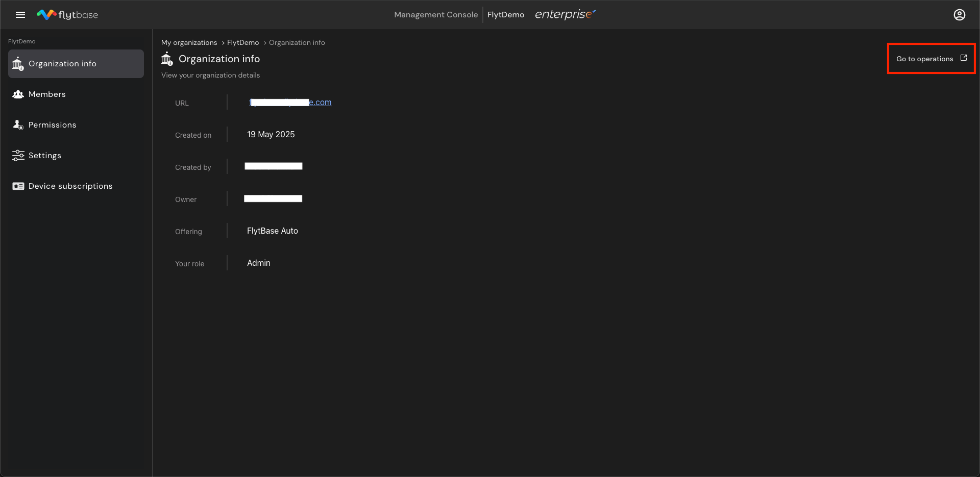Open Device subscriptions in the sidebar
Viewport: 980px width, 477px height.
[x=76, y=186]
